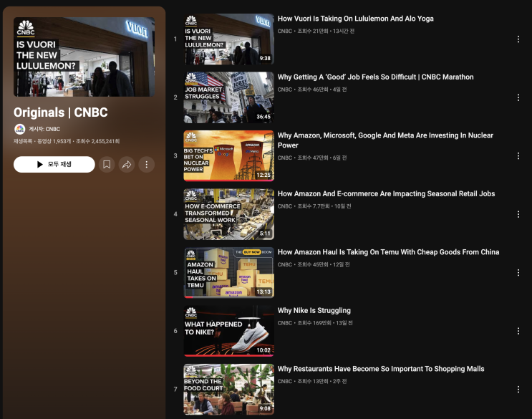Open the 게시자: CNBC channel link
This screenshot has width=532, height=419.
(44, 129)
